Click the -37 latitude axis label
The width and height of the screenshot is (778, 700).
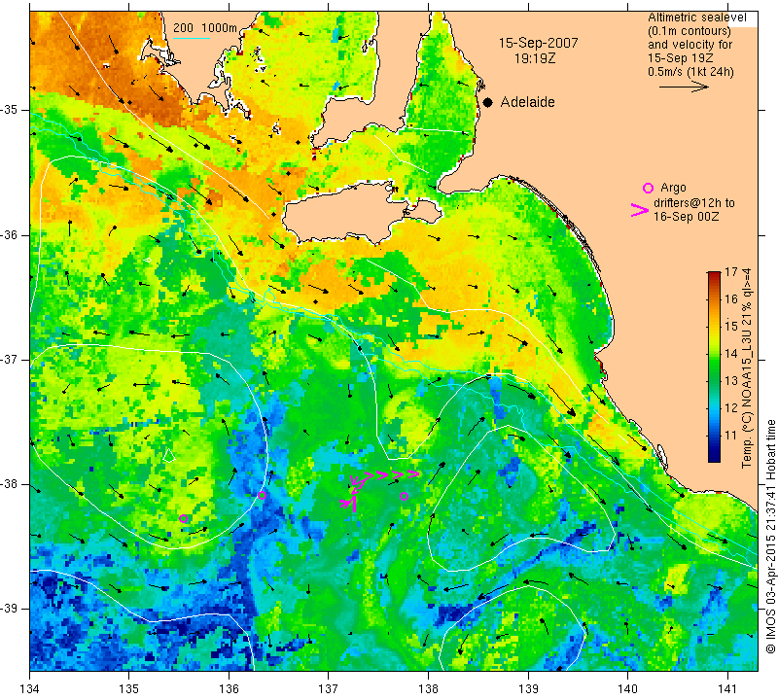[x=11, y=359]
